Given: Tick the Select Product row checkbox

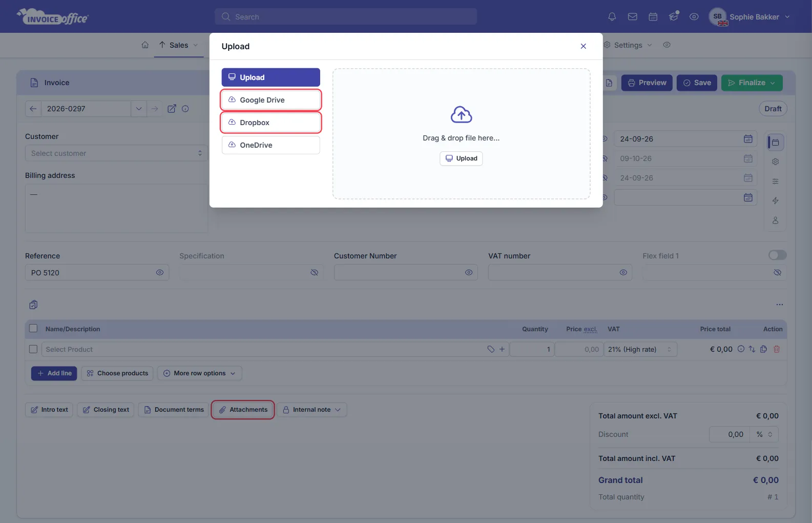Looking at the screenshot, I should tap(33, 349).
